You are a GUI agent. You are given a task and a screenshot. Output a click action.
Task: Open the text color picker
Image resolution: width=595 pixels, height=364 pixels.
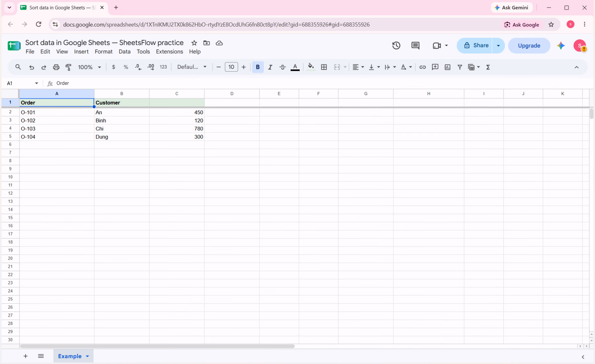(x=295, y=67)
